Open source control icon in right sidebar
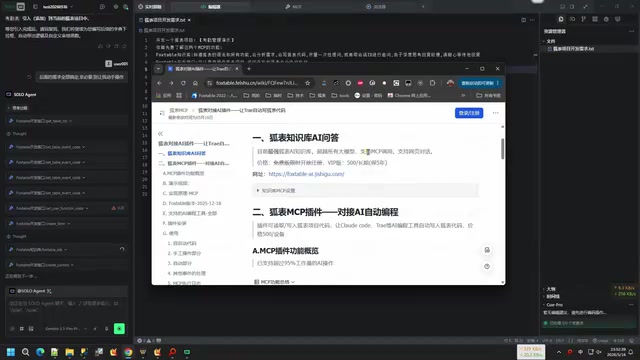Image resolution: width=640 pixels, height=360 pixels. 584,19
